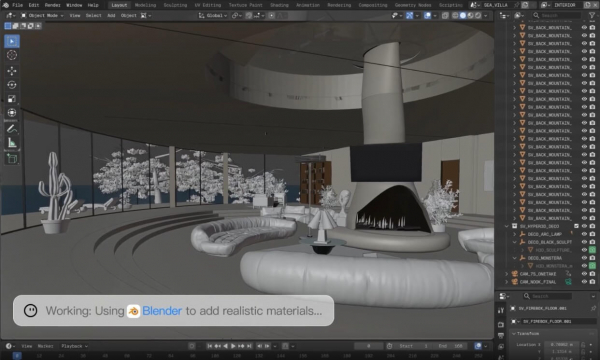This screenshot has width=600, height=360.
Task: Select the Scale tool
Action: coord(12,99)
